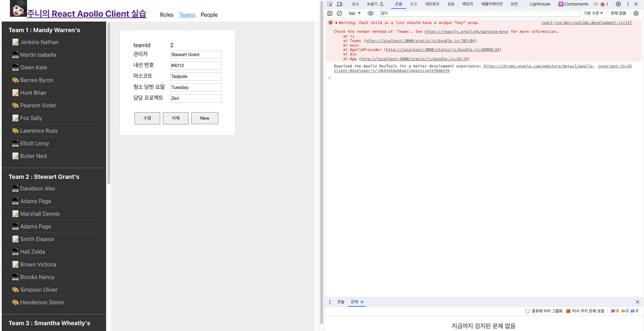The width and height of the screenshot is (644, 331).
Task: Open the Lighthouse tab
Action: (540, 4)
